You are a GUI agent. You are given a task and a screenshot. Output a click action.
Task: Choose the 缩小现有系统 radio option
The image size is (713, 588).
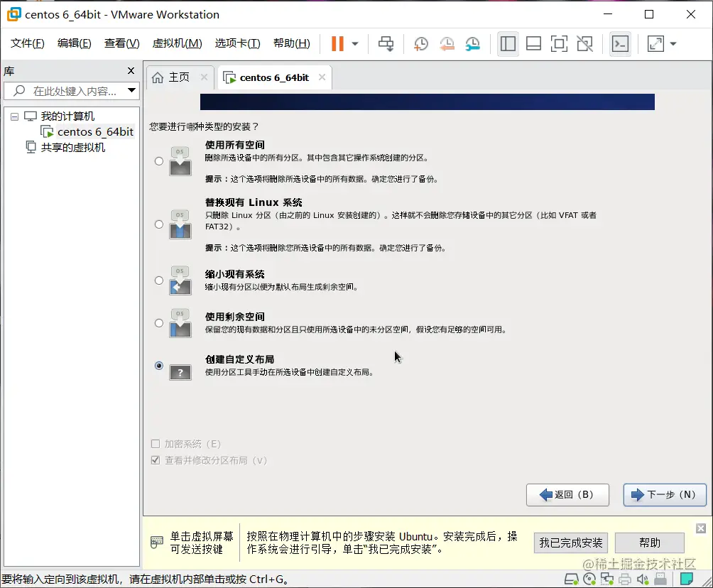158,280
